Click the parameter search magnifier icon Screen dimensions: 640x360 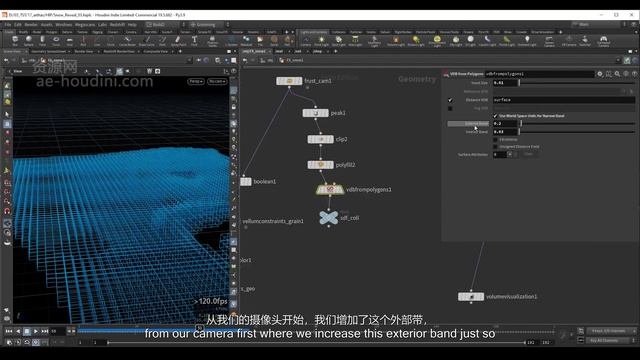click(x=617, y=74)
